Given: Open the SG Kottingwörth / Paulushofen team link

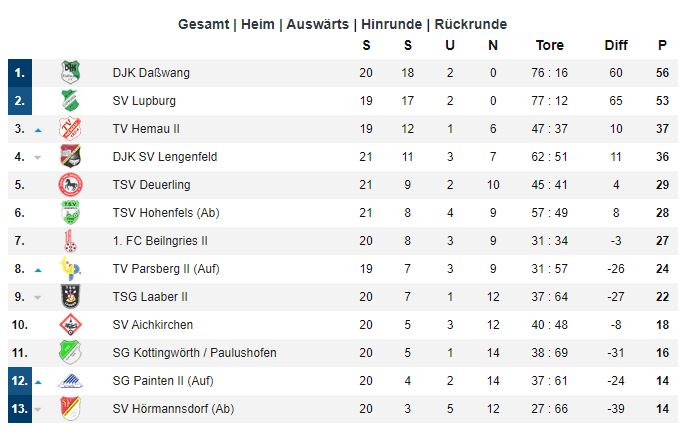Looking at the screenshot, I should (x=194, y=353).
